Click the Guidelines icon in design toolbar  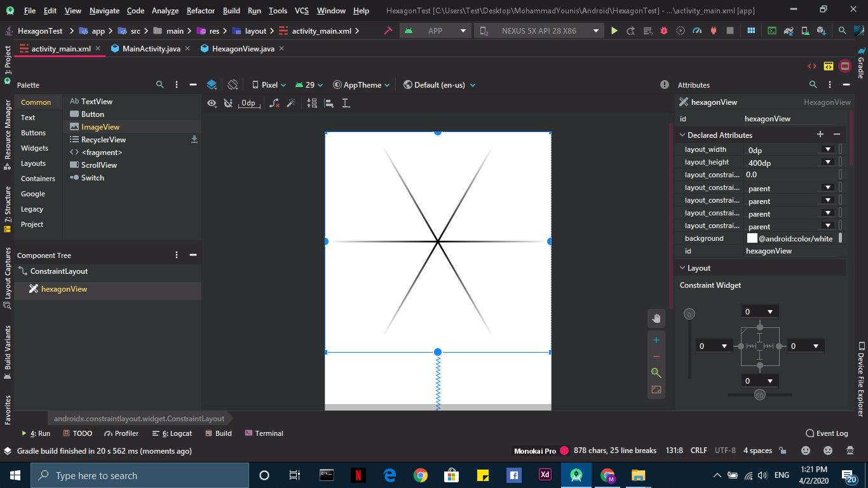pyautogui.click(x=346, y=103)
